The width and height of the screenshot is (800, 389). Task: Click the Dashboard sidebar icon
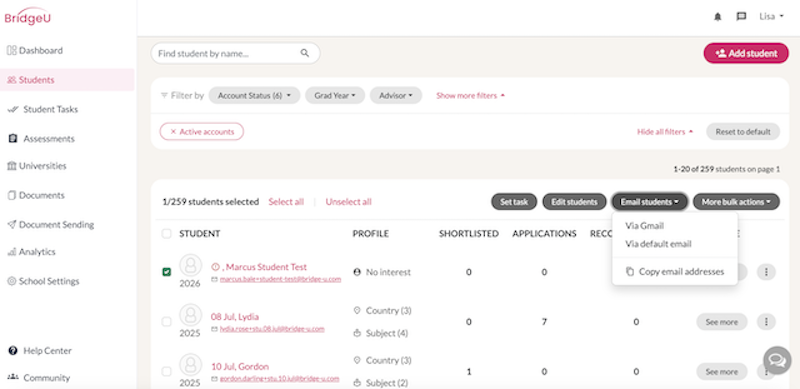click(x=11, y=51)
